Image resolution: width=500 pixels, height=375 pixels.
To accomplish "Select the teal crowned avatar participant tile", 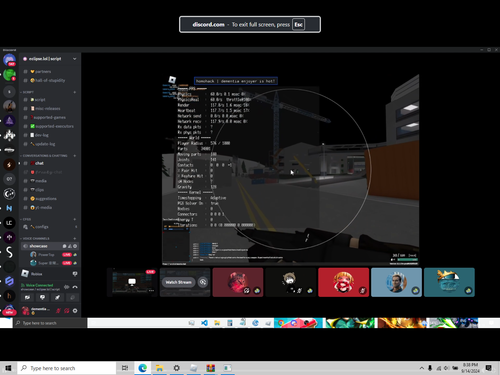I will pyautogui.click(x=449, y=282).
